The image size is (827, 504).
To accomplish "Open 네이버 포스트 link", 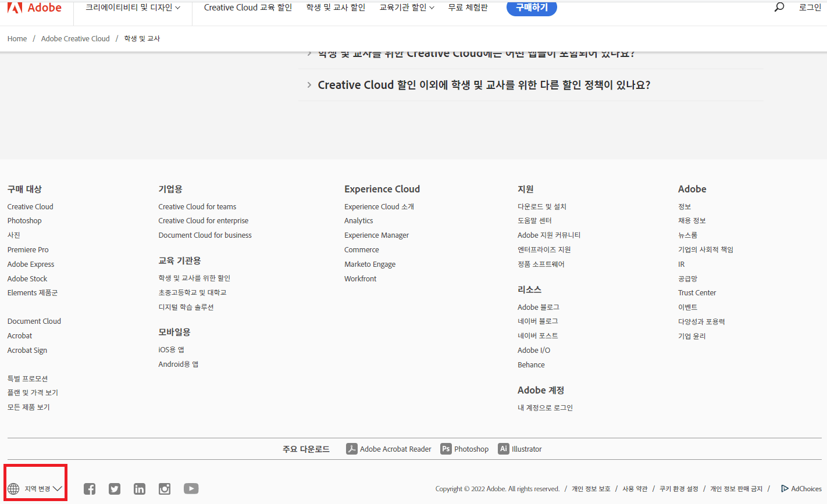I will click(538, 336).
